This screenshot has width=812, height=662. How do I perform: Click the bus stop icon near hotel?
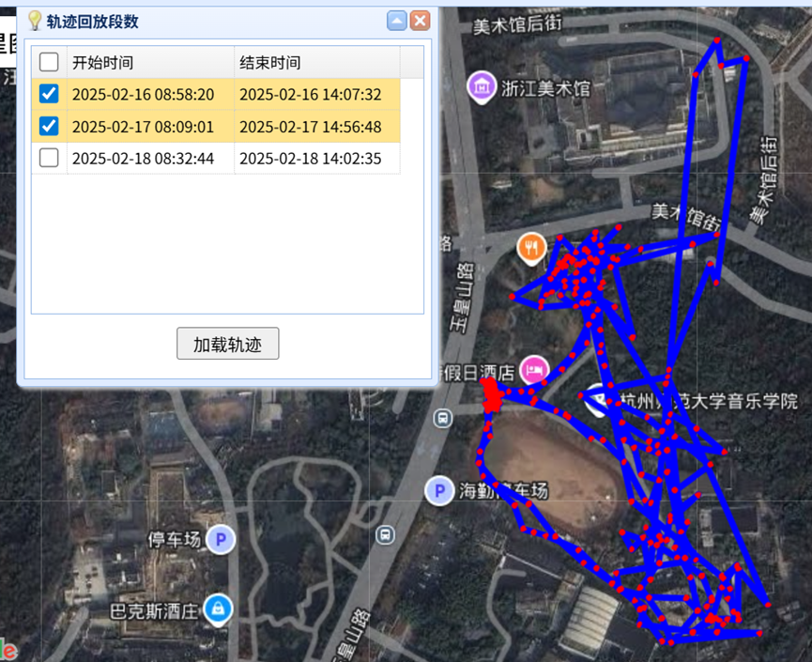click(443, 418)
